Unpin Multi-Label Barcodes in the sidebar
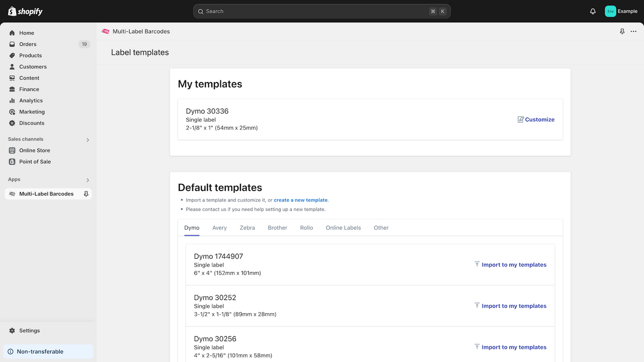Viewport: 644px width, 362px height. point(86,194)
